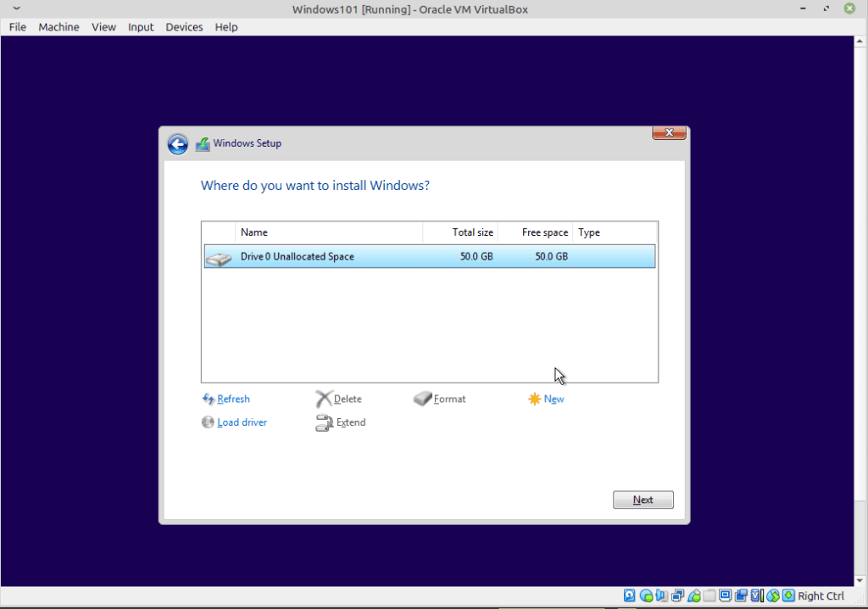Click the keyboard capture arrow icon

(x=789, y=595)
